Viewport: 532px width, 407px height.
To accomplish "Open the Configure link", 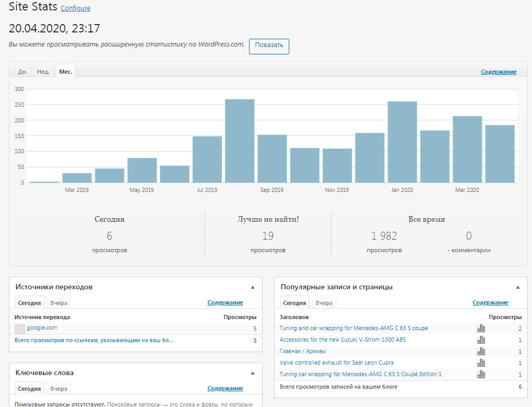I will point(75,8).
